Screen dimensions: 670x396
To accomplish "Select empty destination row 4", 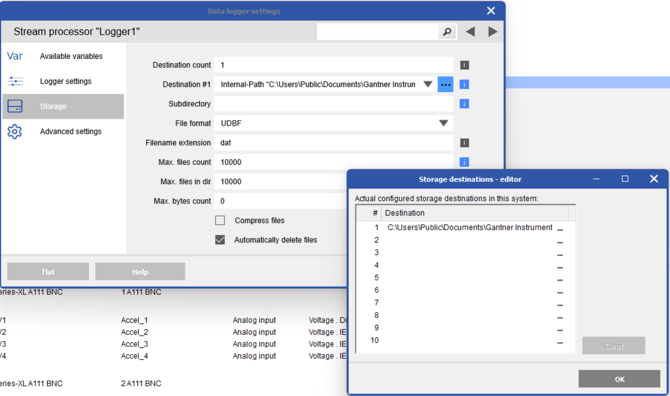I will (x=466, y=265).
